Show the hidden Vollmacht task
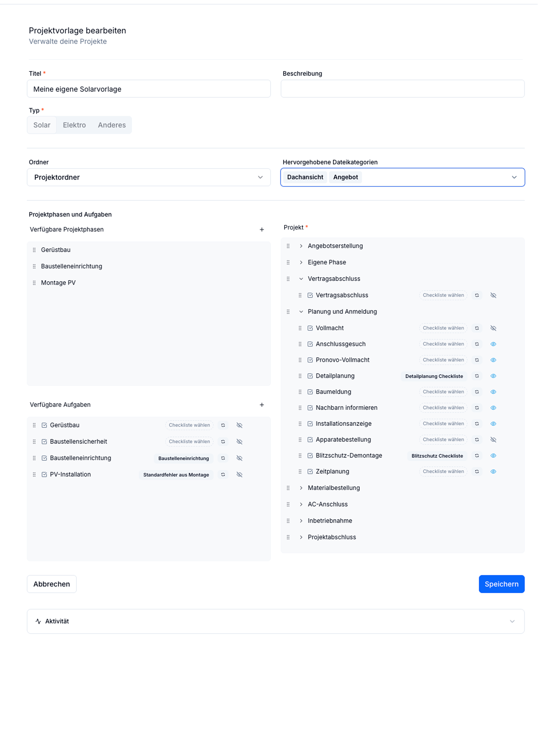The image size is (543, 756). pyautogui.click(x=493, y=328)
